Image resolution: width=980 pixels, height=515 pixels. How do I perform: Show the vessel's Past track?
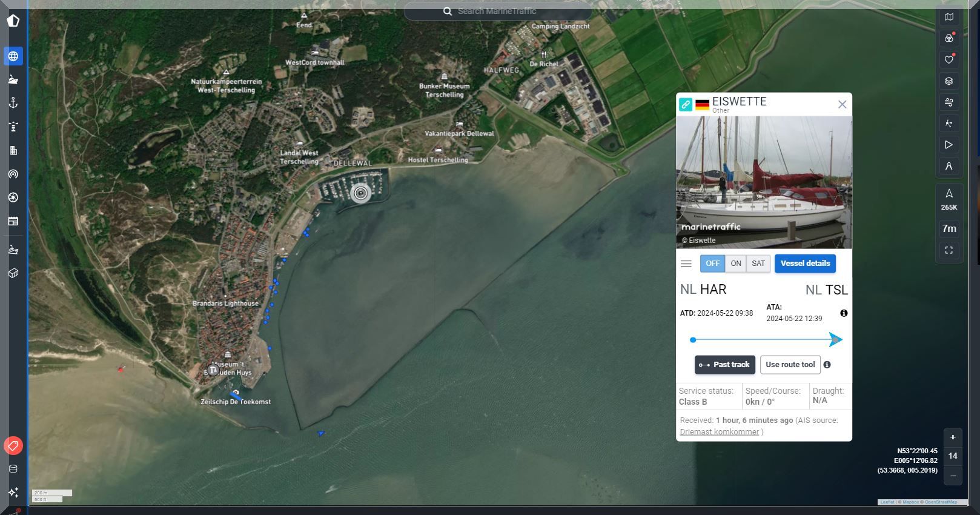[x=724, y=365]
